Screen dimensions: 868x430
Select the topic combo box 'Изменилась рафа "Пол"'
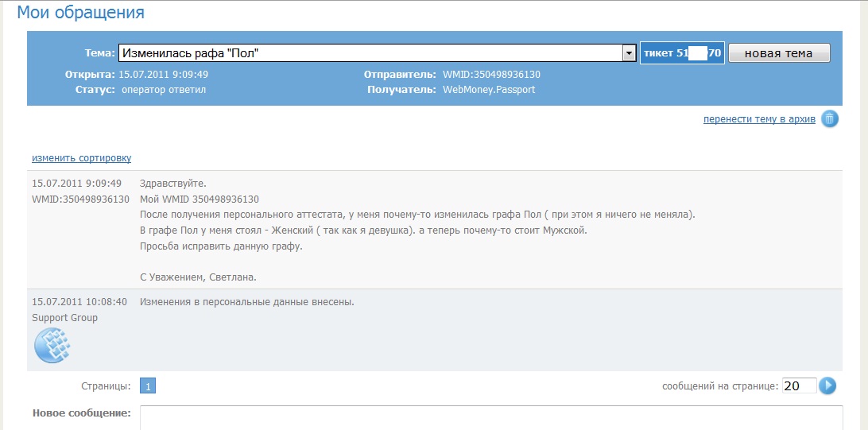pos(377,54)
